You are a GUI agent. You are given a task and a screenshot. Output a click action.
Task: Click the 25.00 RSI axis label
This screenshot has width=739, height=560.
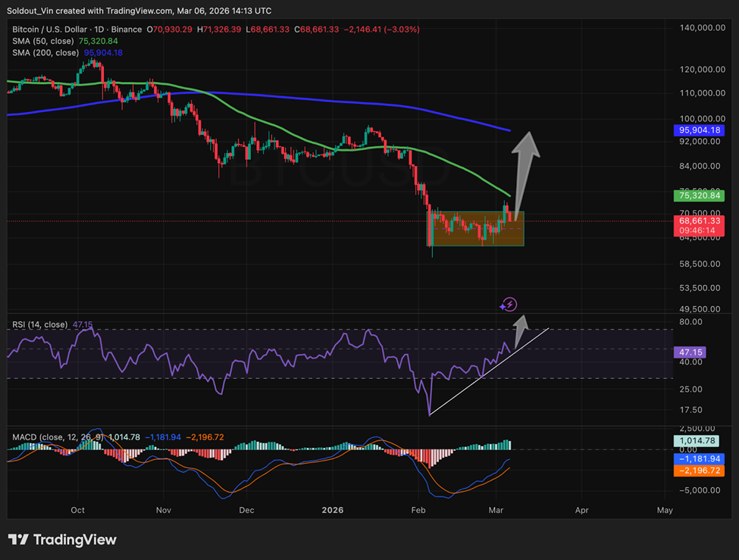point(691,389)
